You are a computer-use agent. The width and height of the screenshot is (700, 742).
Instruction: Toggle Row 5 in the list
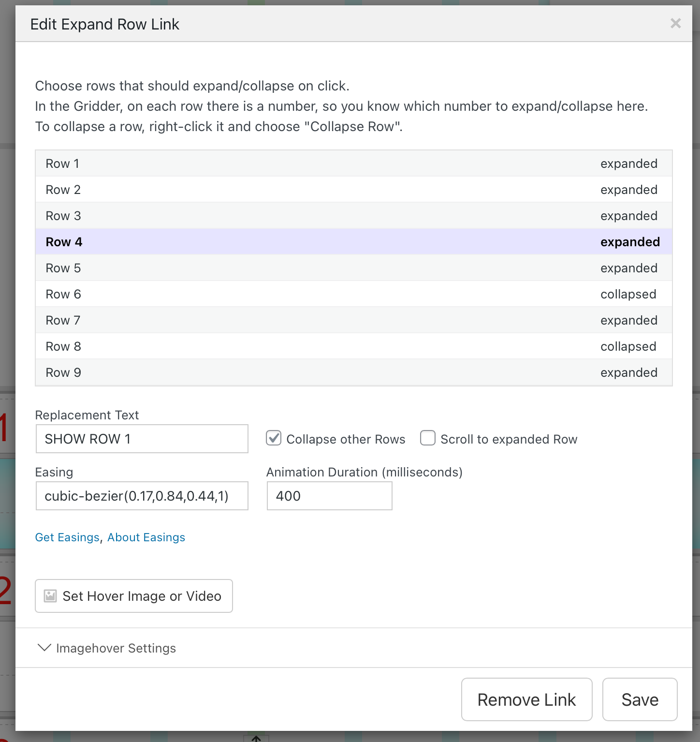(x=353, y=268)
